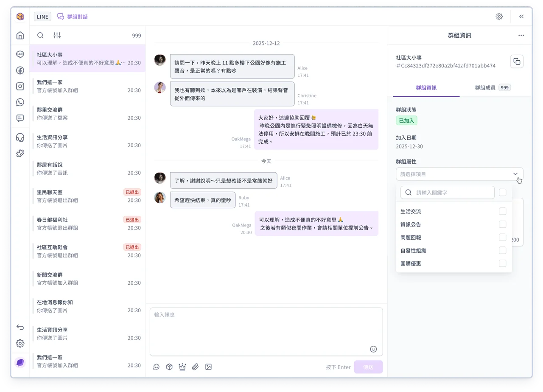Click the crown icon in message toolbar
543x392 pixels.
point(182,367)
